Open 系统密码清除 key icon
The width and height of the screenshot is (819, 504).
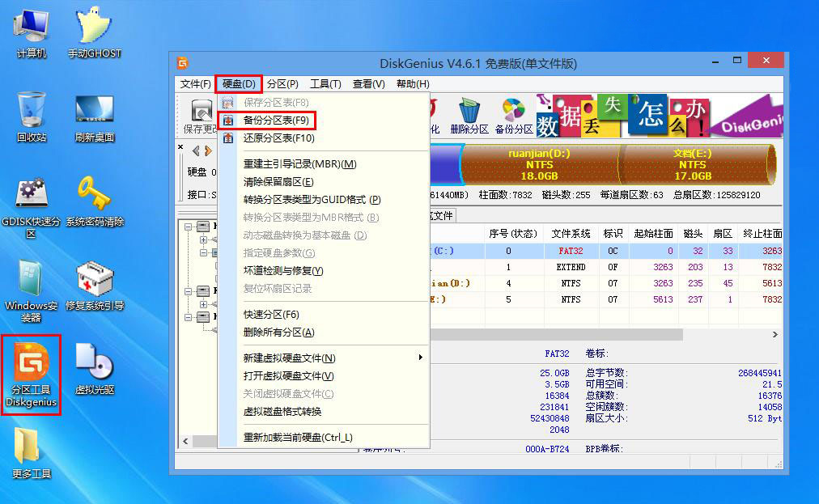point(95,201)
